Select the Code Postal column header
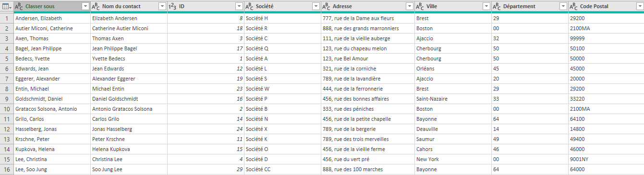 coord(606,7)
